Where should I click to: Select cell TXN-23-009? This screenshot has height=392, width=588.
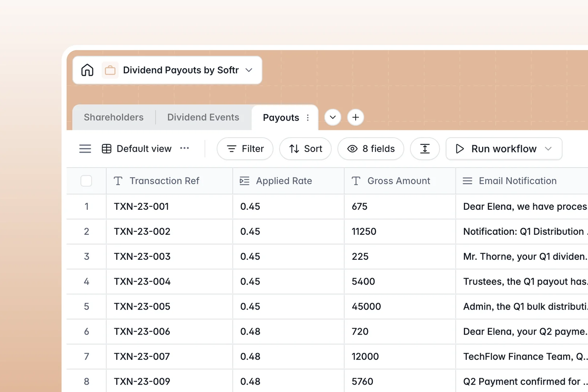pos(169,381)
